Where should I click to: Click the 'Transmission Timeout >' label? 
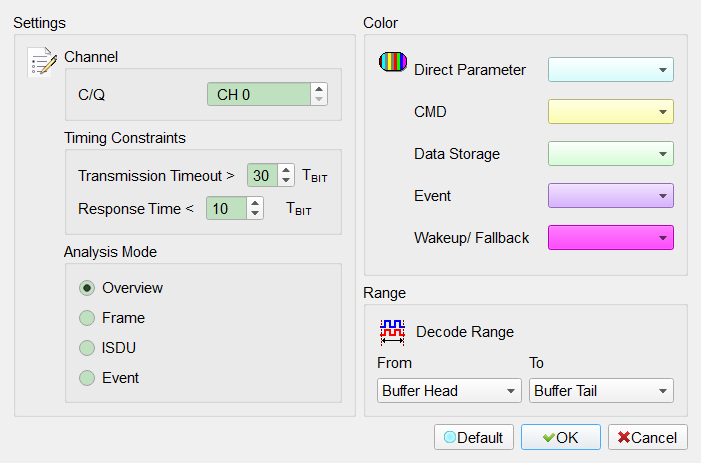click(x=156, y=176)
